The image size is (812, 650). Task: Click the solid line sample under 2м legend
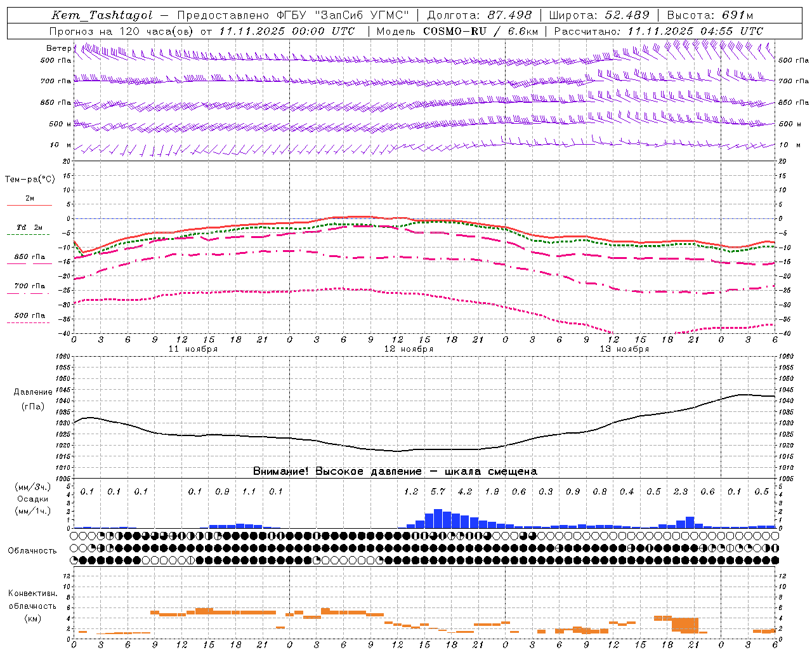tap(29, 205)
